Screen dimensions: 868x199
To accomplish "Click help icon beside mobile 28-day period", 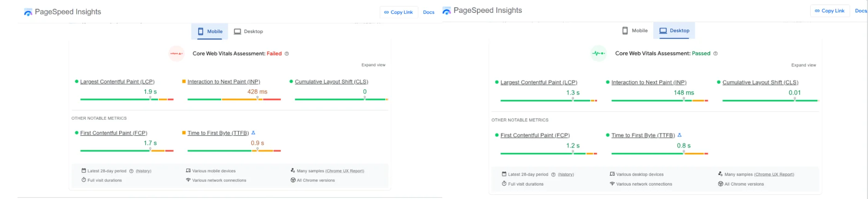I will pos(131,171).
